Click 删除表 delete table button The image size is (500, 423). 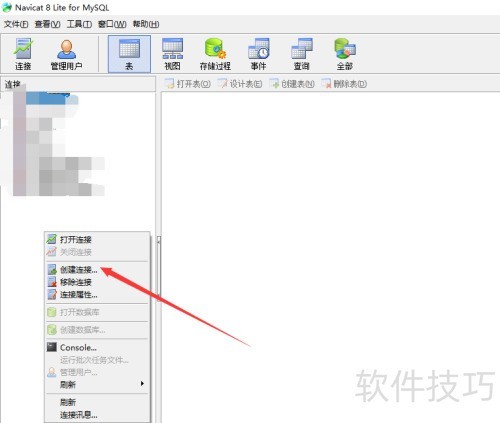(x=344, y=84)
